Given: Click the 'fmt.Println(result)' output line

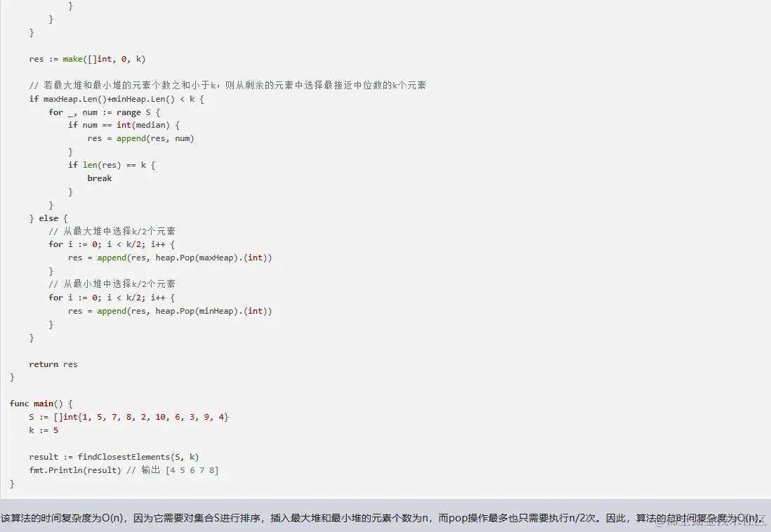Looking at the screenshot, I should coord(124,470).
